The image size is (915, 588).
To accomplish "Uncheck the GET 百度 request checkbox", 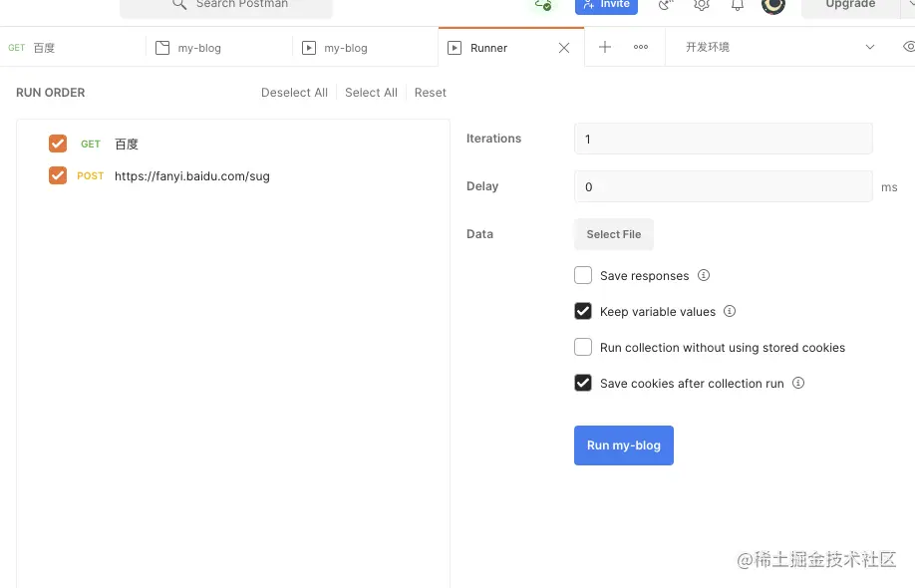I will point(58,144).
